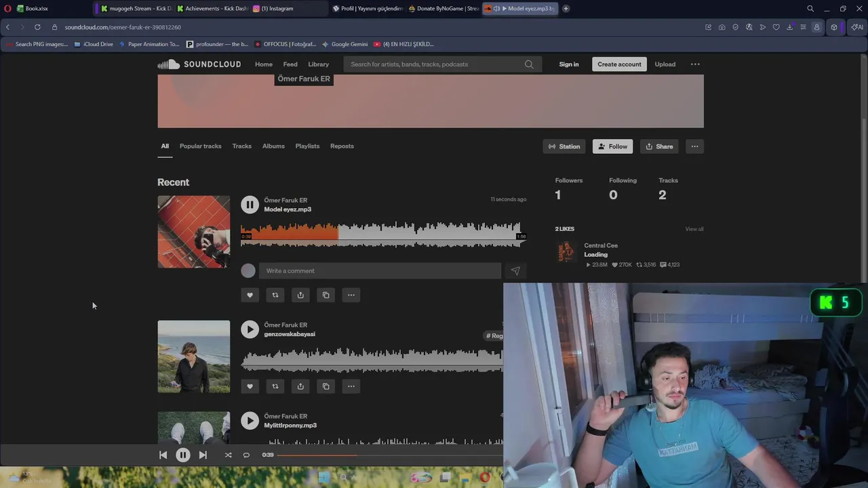
Task: Click the heart bookmark icon in address bar
Action: (x=776, y=27)
